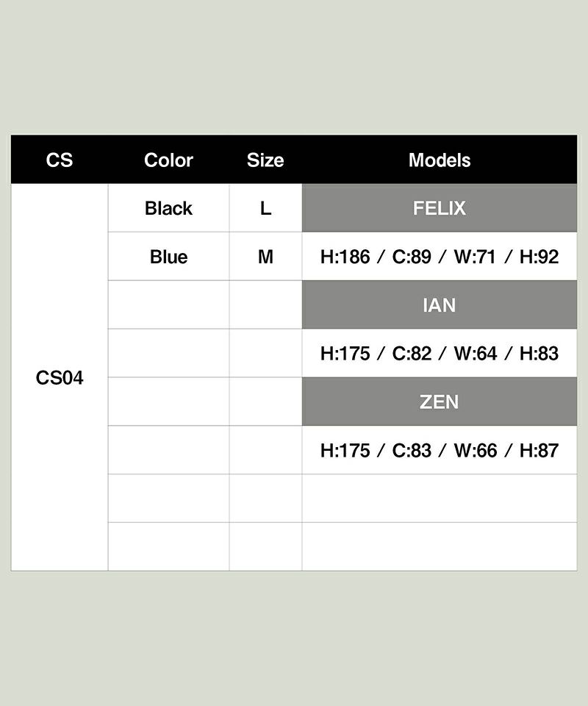Select Ian's measurements with C:82
This screenshot has height=706, width=588.
click(x=440, y=353)
